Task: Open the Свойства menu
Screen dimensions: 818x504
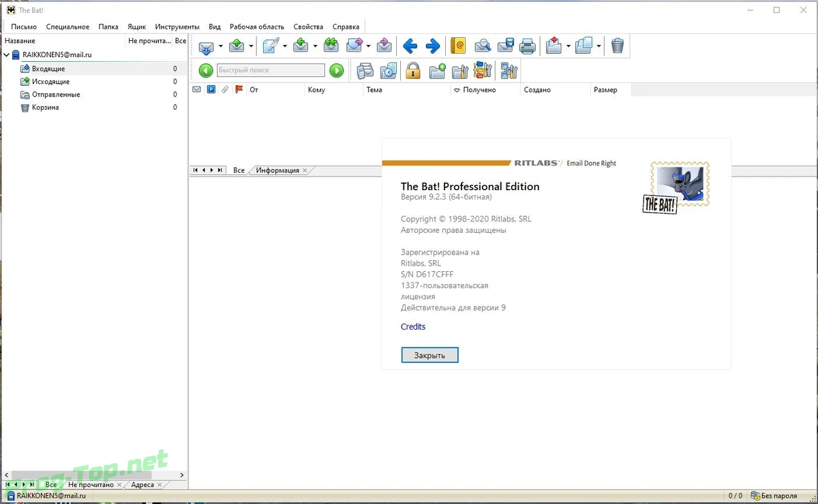Action: (308, 27)
